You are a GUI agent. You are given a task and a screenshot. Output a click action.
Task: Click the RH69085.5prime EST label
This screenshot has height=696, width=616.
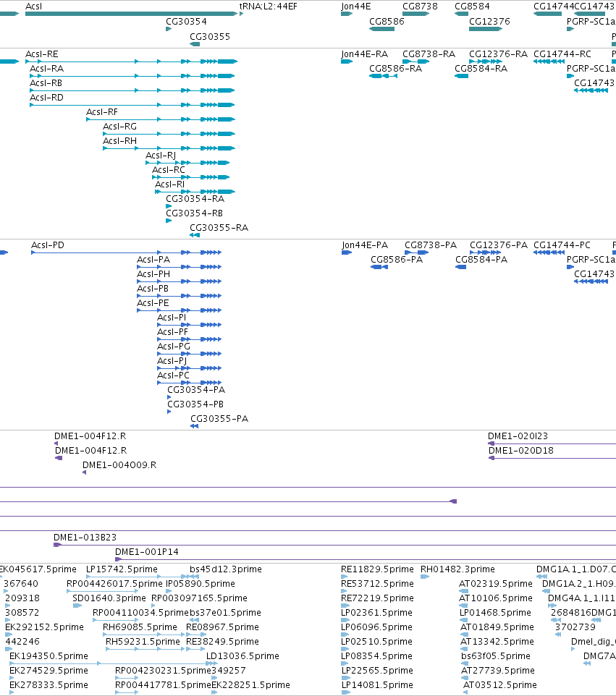point(140,627)
